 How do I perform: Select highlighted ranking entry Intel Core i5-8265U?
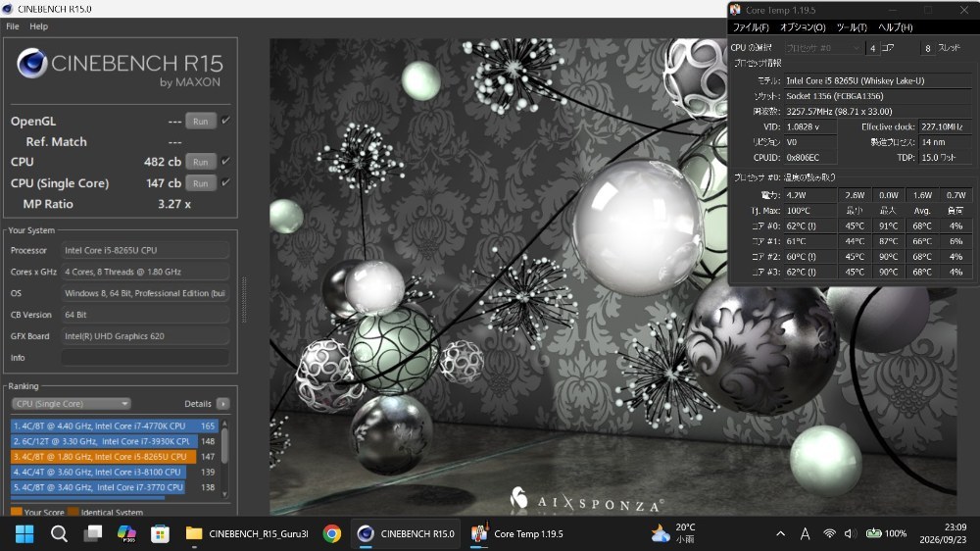click(115, 457)
